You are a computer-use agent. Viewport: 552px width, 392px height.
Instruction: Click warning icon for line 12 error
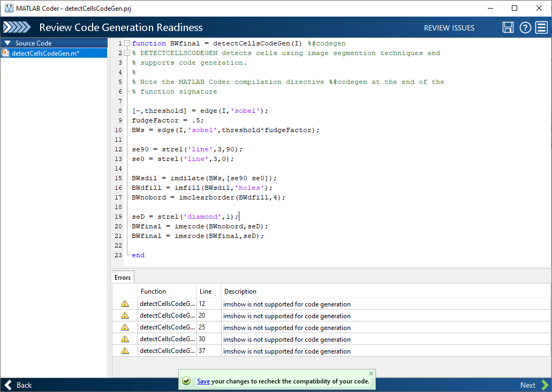[x=125, y=304]
